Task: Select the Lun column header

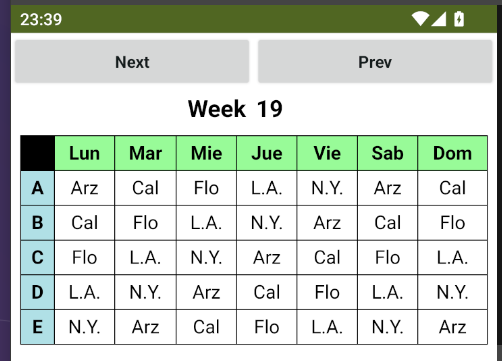Action: click(85, 153)
